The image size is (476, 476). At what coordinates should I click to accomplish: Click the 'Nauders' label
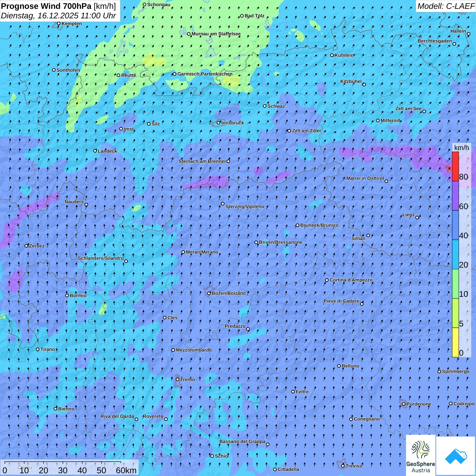point(74,202)
